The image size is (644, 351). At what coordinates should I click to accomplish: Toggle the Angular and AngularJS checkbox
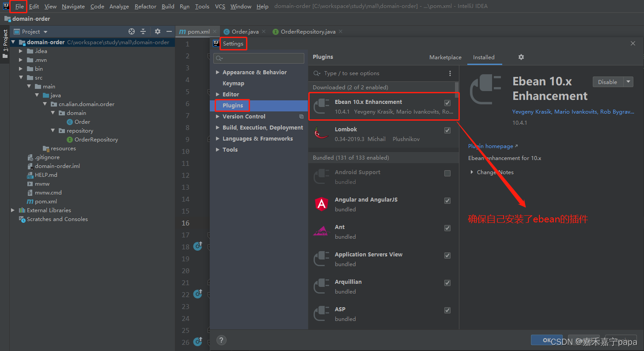tap(447, 201)
